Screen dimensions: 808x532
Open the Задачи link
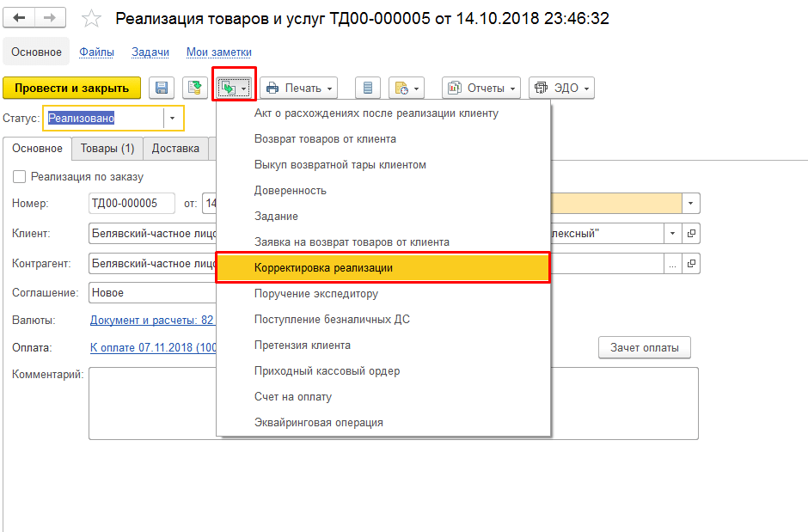(150, 52)
